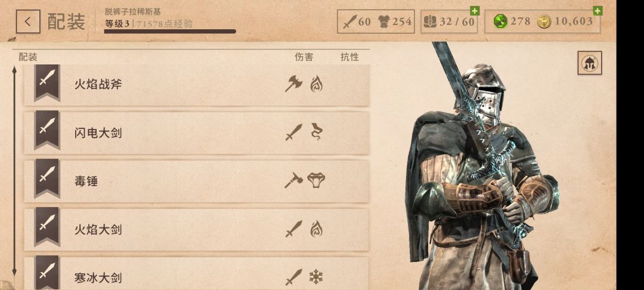Click the loadout list scrollbar
The image size is (644, 290).
coord(14,171)
